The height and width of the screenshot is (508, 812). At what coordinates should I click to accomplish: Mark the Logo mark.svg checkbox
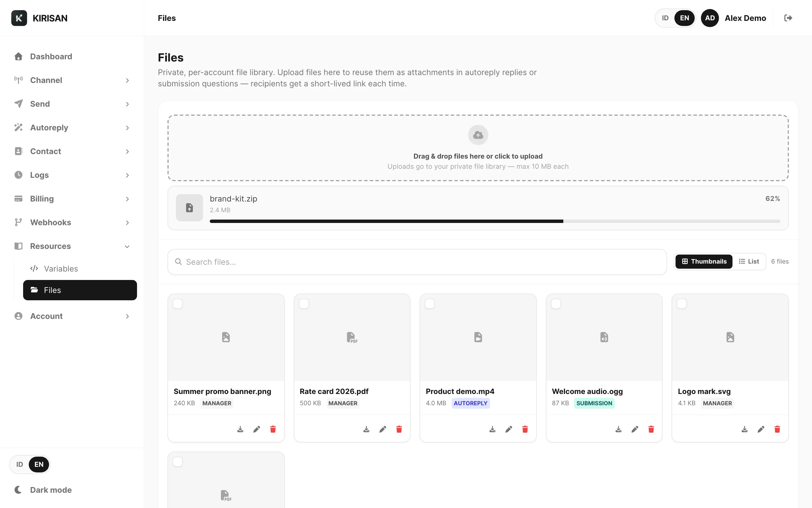682,304
